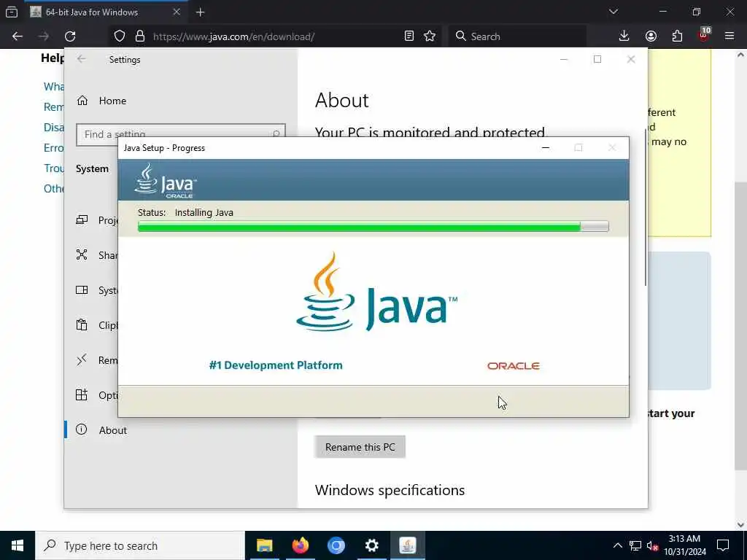Open File Explorer from taskbar
The width and height of the screenshot is (747, 560).
(264, 545)
